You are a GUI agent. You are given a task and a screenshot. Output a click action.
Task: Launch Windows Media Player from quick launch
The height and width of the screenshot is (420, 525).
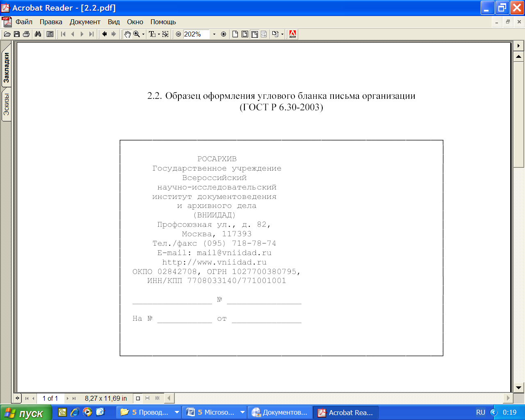(87, 412)
